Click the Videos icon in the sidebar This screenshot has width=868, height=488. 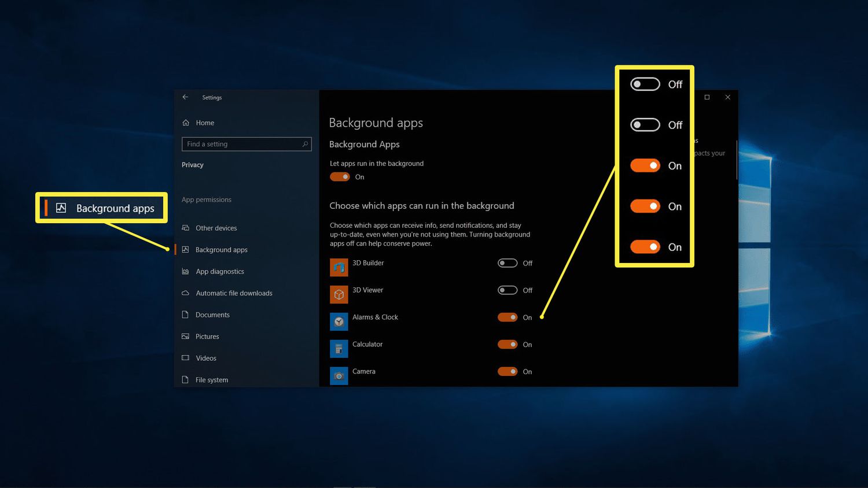point(186,358)
